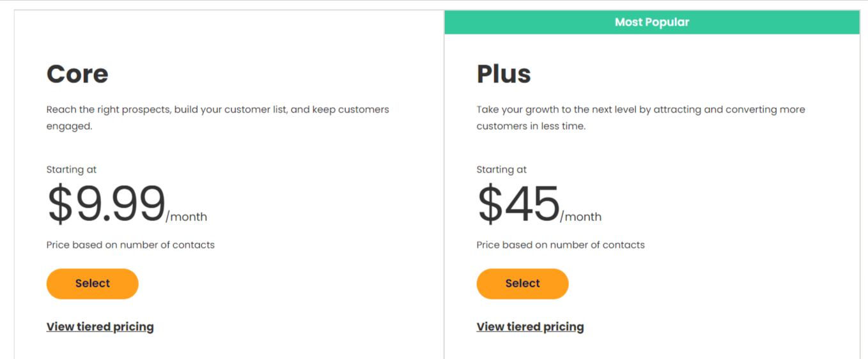The height and width of the screenshot is (359, 868).
Task: Click Plus's 'Price based on number of contacts' note
Action: pyautogui.click(x=561, y=245)
